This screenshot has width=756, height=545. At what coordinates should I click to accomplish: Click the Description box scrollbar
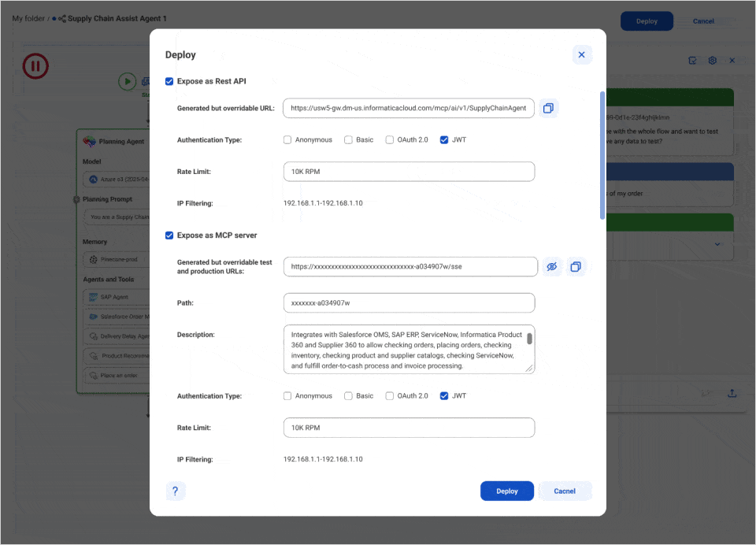(529, 339)
